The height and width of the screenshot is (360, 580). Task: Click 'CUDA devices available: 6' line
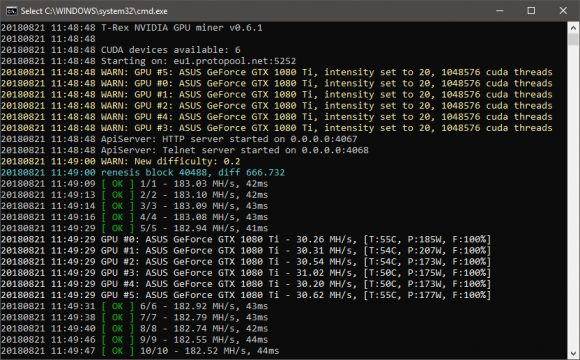121,50
